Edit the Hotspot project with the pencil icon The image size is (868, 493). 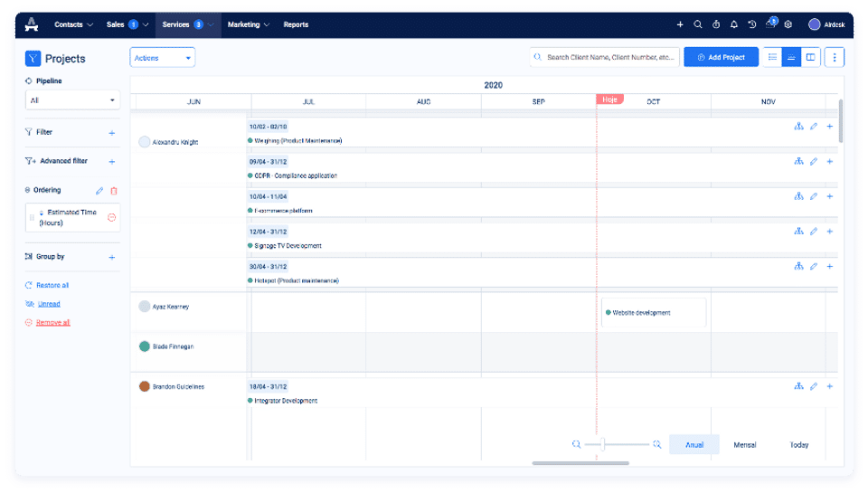pos(814,267)
